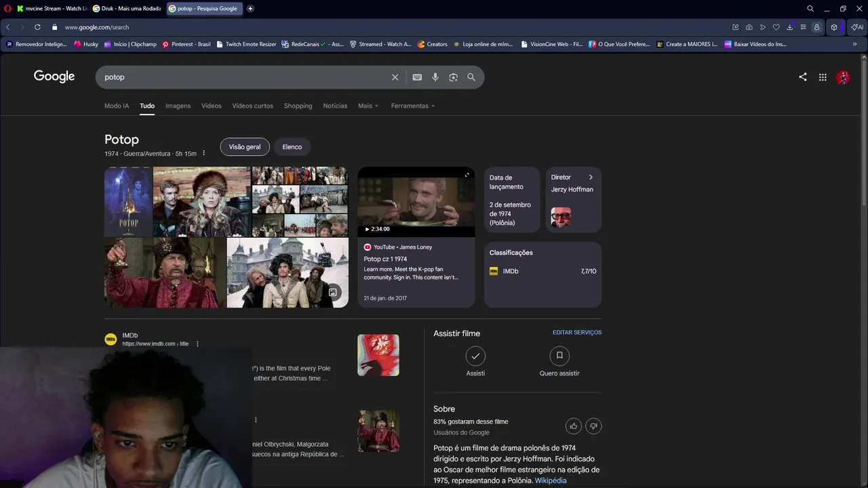The height and width of the screenshot is (488, 868).
Task: Expand the Ferramentas dropdown
Action: pyautogui.click(x=413, y=106)
